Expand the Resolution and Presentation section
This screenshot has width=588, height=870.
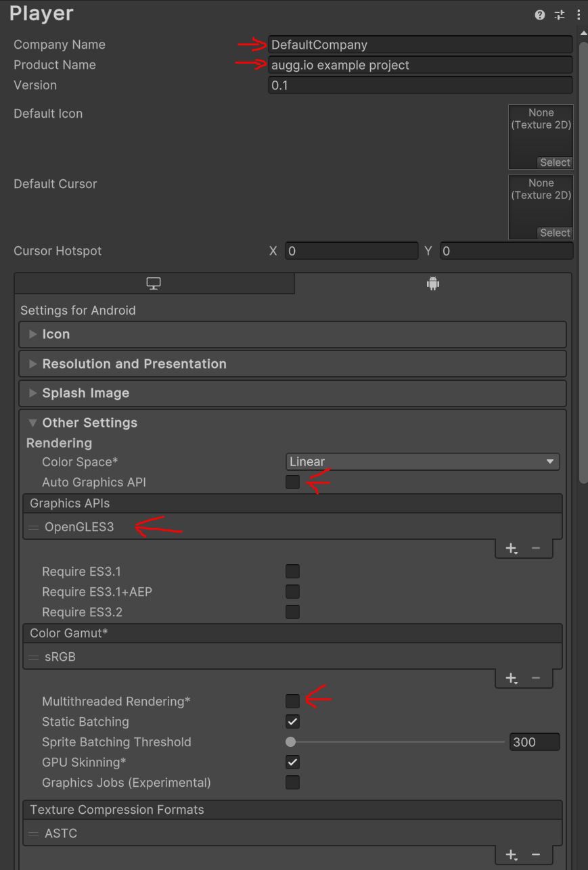[134, 364]
